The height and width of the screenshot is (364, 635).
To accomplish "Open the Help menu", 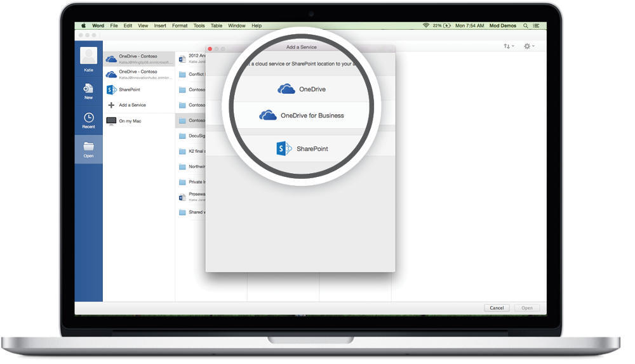I will coord(257,25).
